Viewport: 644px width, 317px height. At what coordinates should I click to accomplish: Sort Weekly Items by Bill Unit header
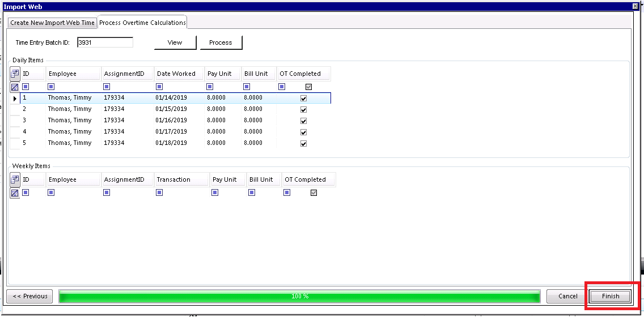tap(264, 179)
